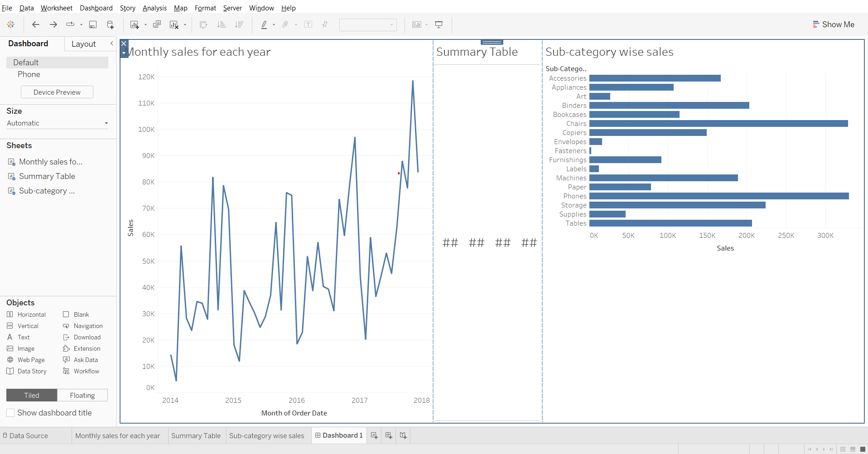Screen dimensions: 868x454
Task: Click the Device Preview button
Action: point(57,92)
